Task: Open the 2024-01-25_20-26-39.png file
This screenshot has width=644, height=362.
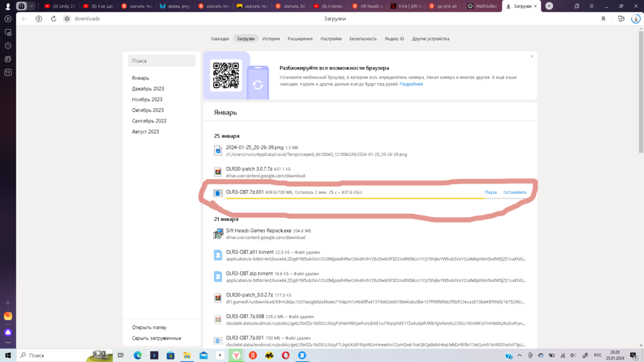Action: 254,148
